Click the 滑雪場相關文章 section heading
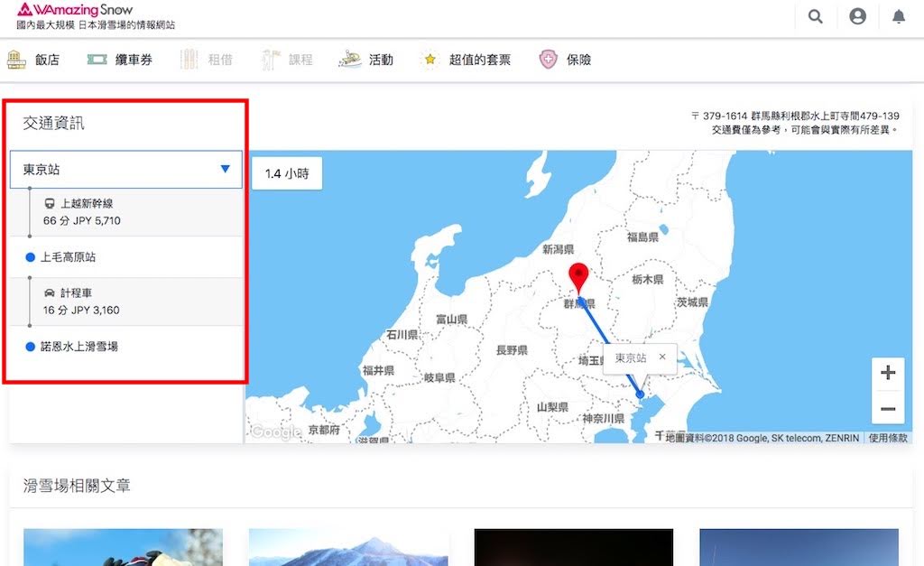This screenshot has width=924, height=566. [x=78, y=486]
